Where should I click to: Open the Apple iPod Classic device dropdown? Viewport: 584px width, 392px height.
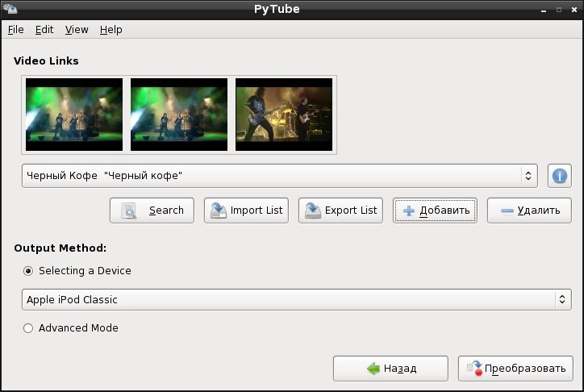297,300
